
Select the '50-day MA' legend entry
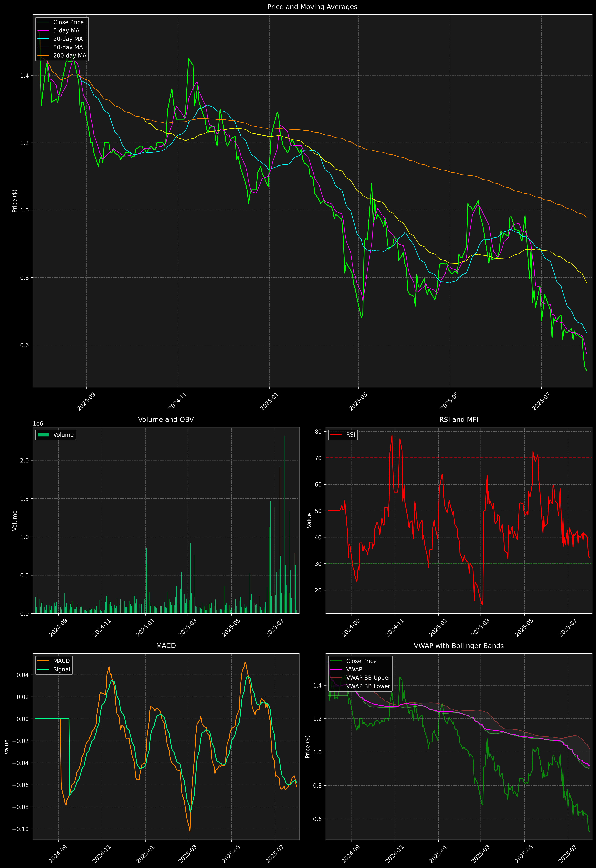coord(68,47)
